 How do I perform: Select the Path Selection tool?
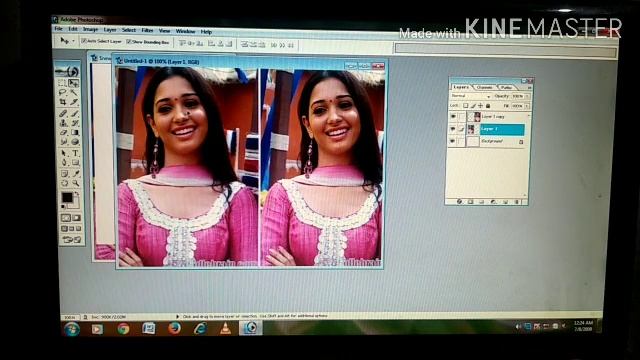[x=63, y=153]
